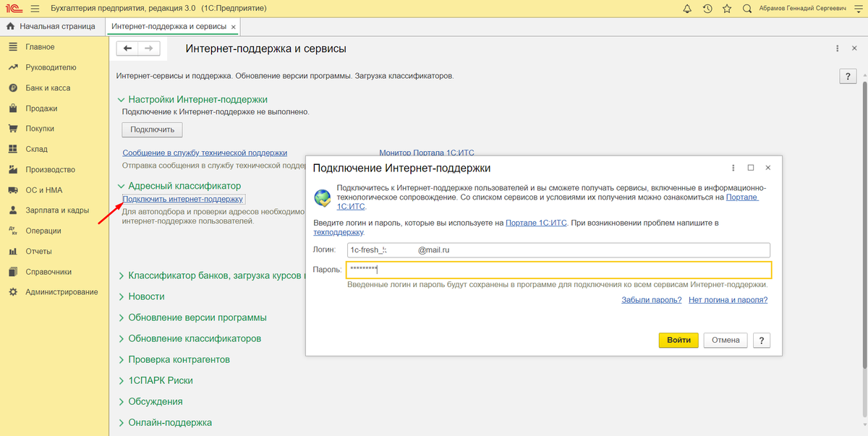Click Подключить интернет-поддержку link
The width and height of the screenshot is (868, 436).
coord(184,199)
